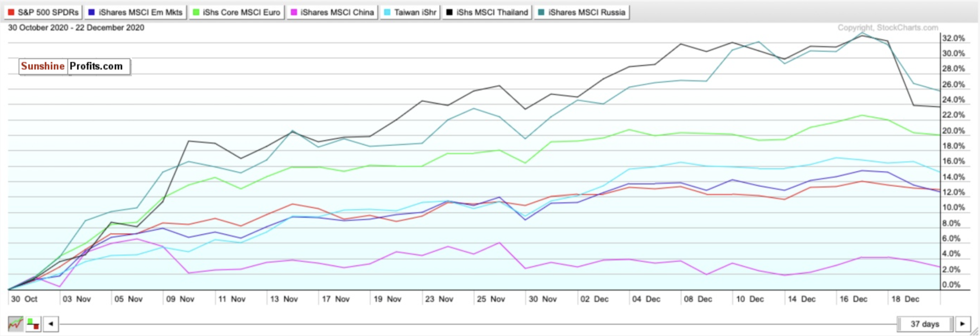Click the 14 Dec date label
Image resolution: width=980 pixels, height=336 pixels.
tap(802, 299)
